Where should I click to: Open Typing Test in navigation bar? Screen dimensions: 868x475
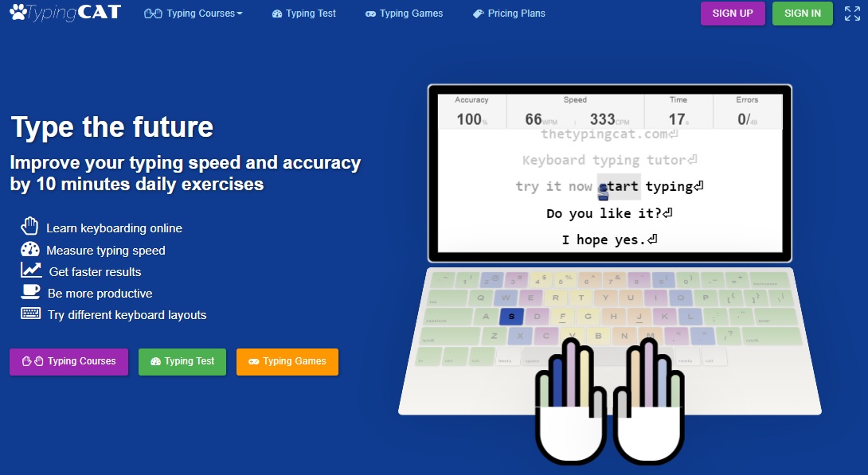tap(304, 14)
